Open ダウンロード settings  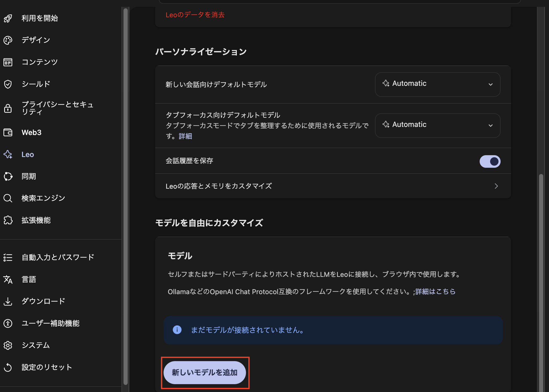click(43, 301)
